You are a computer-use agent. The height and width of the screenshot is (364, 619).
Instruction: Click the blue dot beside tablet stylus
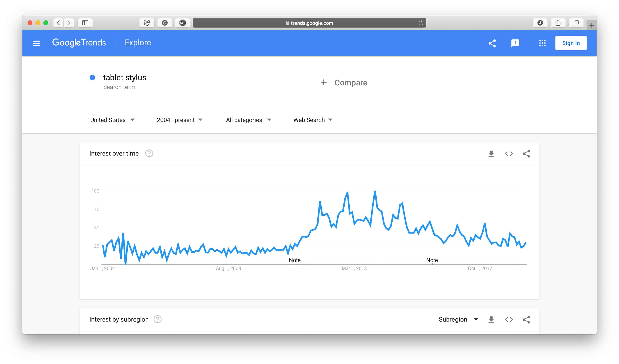(x=92, y=78)
